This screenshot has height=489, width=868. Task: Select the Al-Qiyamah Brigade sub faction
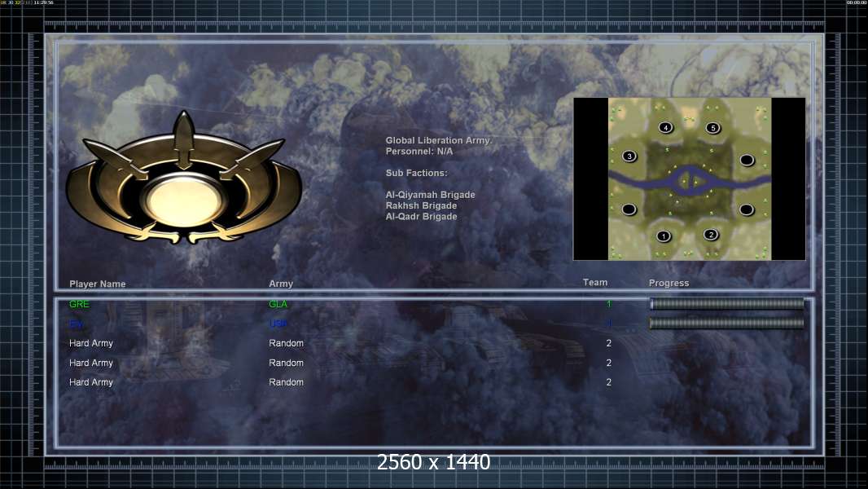[430, 195]
